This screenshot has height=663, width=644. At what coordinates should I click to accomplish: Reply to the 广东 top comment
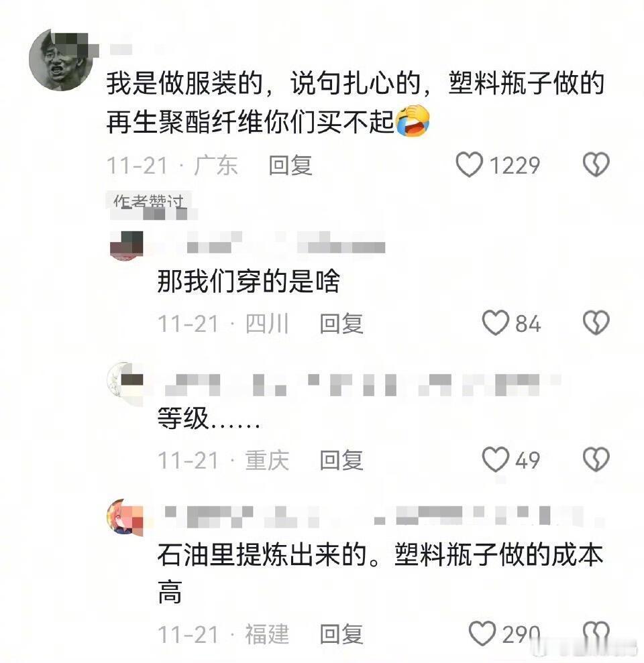pyautogui.click(x=290, y=165)
